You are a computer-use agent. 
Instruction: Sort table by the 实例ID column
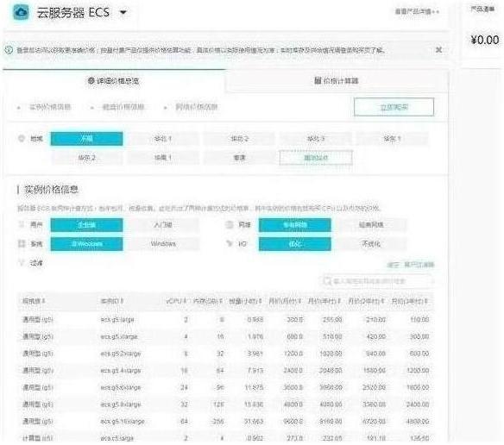(x=112, y=301)
